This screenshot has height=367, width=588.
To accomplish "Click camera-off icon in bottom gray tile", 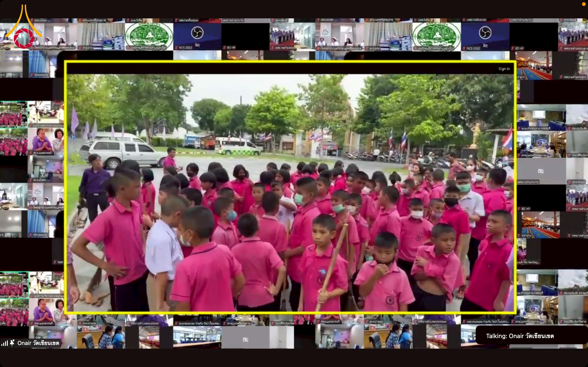I will [x=245, y=339].
